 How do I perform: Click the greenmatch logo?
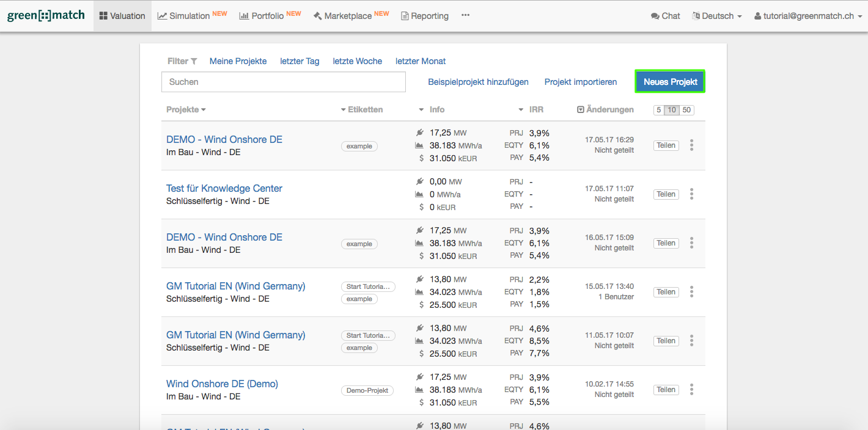tap(46, 16)
